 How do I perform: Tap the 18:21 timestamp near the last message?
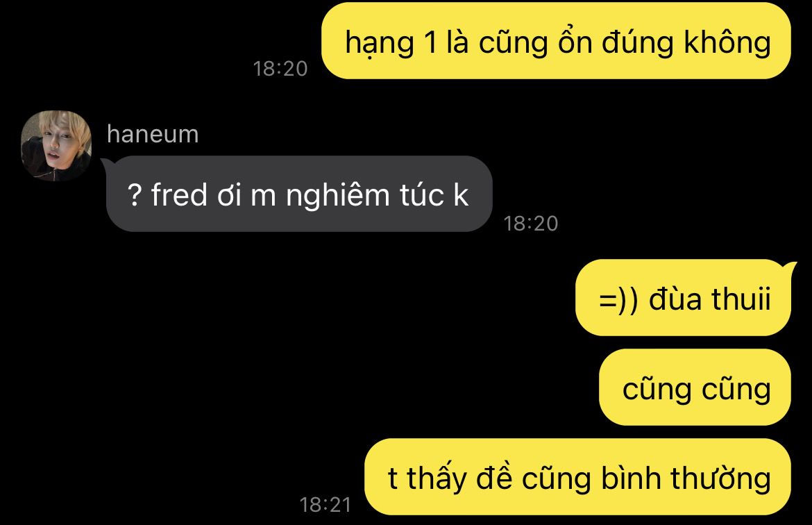(x=325, y=505)
